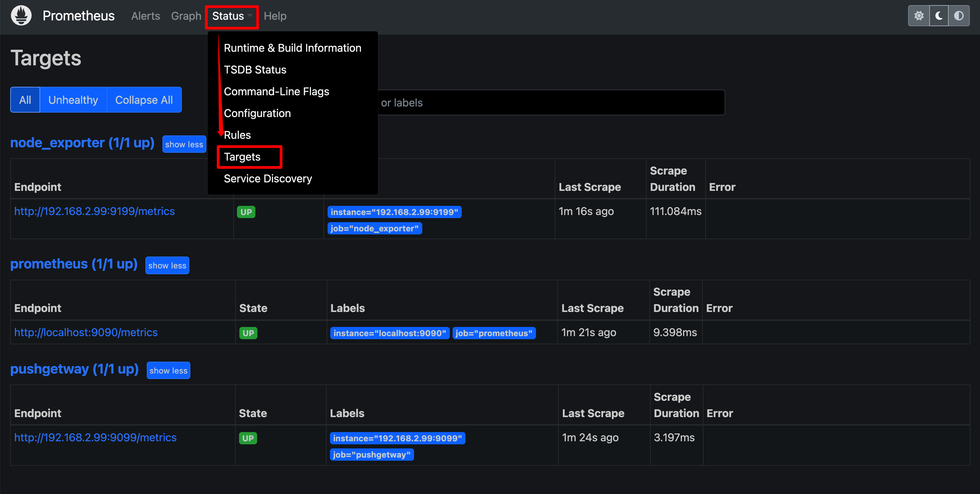The height and width of the screenshot is (494, 980).
Task: Open the Status dropdown menu
Action: (x=232, y=16)
